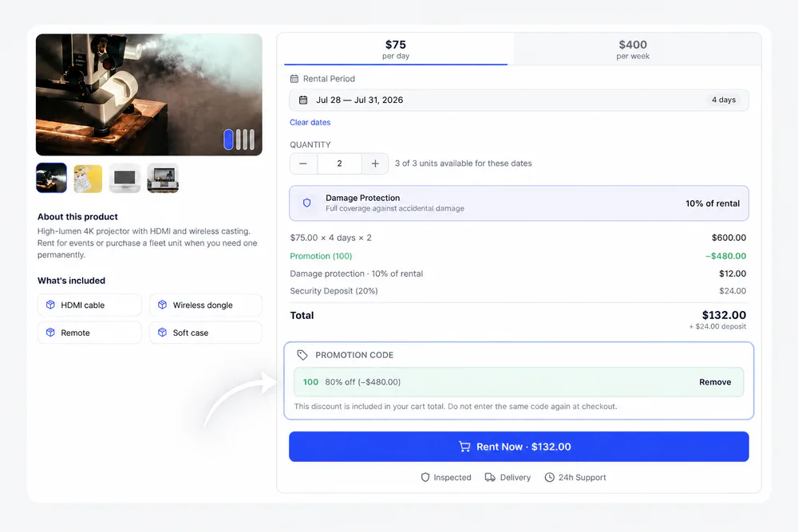Click the box icon next to Soft case
Image resolution: width=798 pixels, height=532 pixels.
click(162, 332)
